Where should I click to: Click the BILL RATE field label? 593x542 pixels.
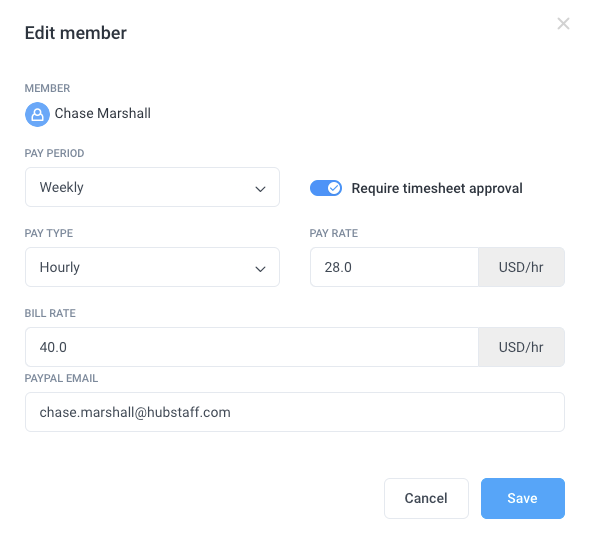click(x=50, y=313)
